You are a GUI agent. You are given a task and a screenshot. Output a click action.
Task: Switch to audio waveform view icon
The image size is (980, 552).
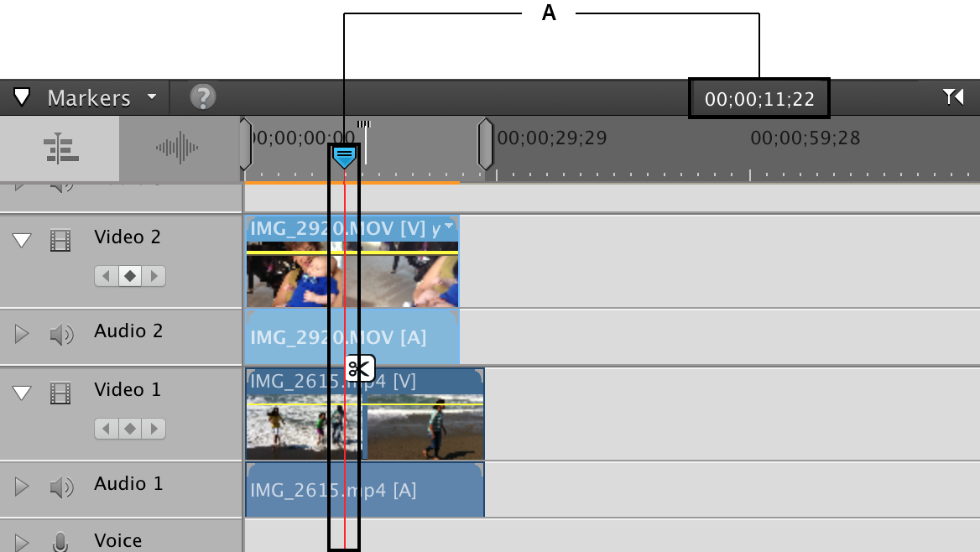coord(178,148)
